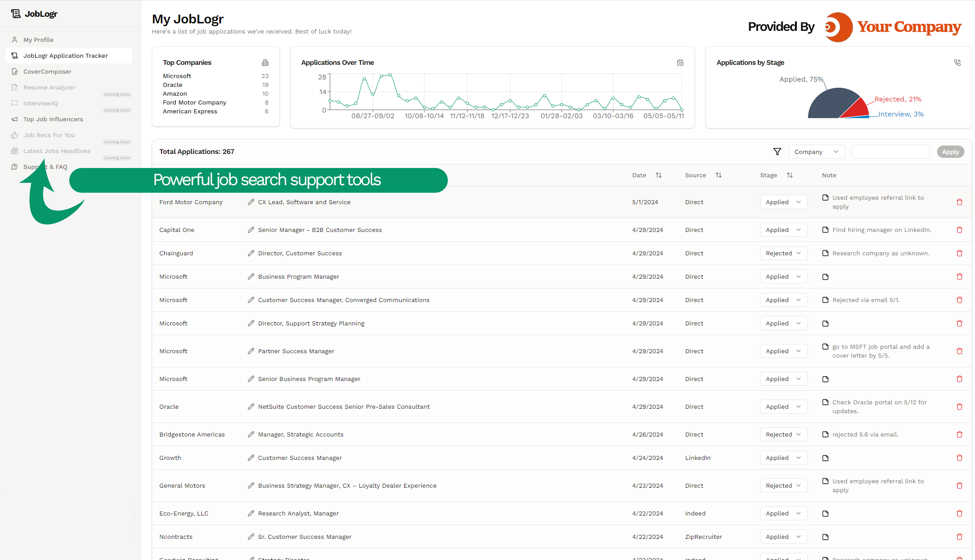Image resolution: width=975 pixels, height=560 pixels.
Task: Click the red Rejected pie slice
Action: click(x=858, y=108)
